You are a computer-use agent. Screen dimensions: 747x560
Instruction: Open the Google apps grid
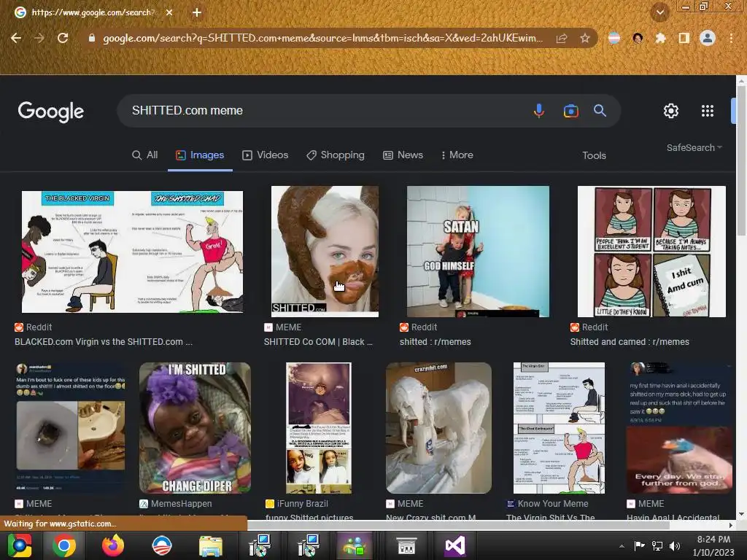(708, 111)
